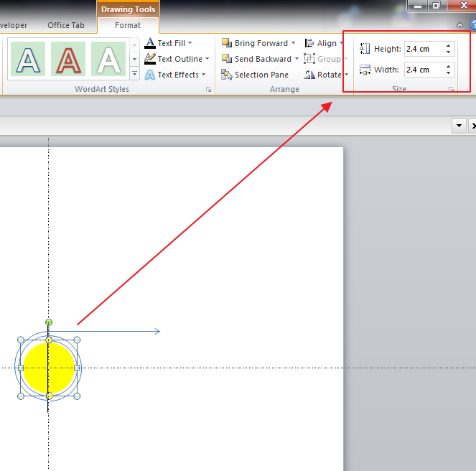Click the Rotate icon
This screenshot has width=476, height=471.
(309, 75)
